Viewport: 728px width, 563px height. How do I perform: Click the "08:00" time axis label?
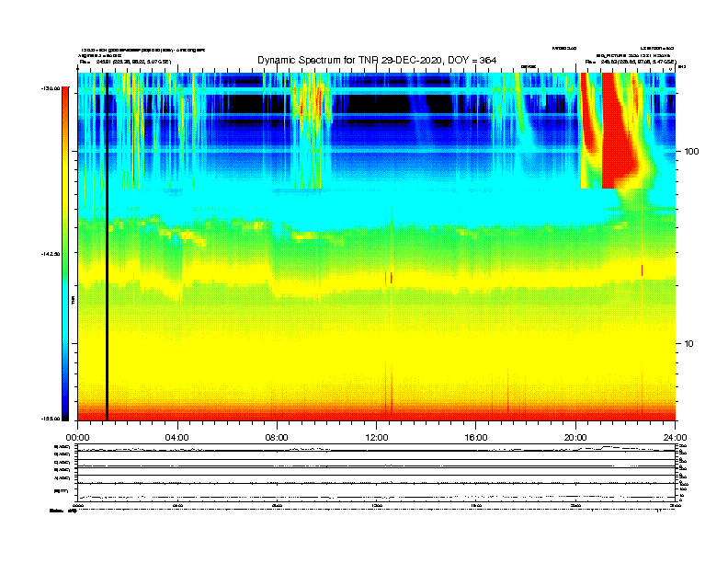click(x=277, y=438)
